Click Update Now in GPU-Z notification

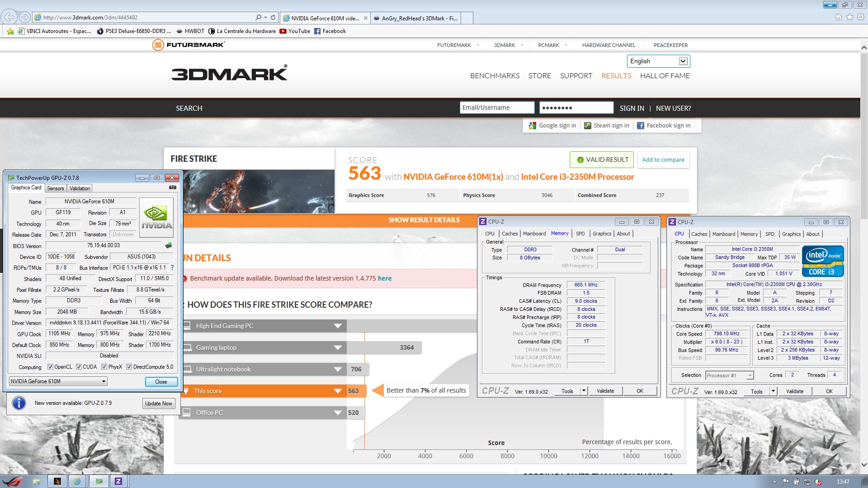click(x=158, y=404)
